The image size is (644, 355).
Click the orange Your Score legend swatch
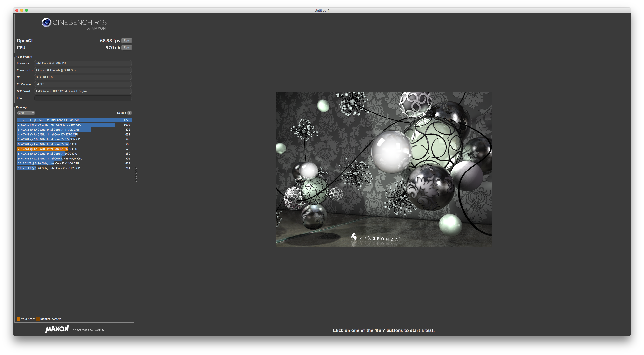19,319
